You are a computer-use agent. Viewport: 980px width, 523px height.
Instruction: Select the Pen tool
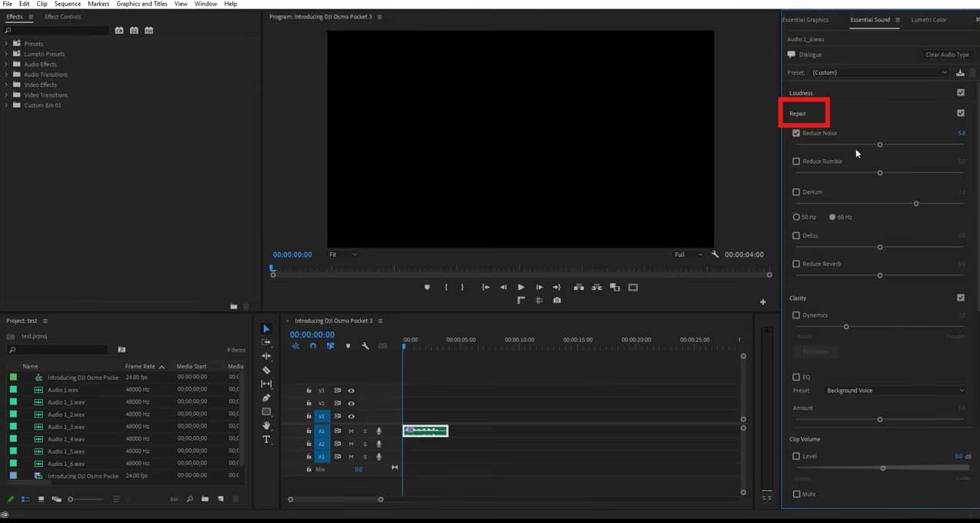point(267,398)
